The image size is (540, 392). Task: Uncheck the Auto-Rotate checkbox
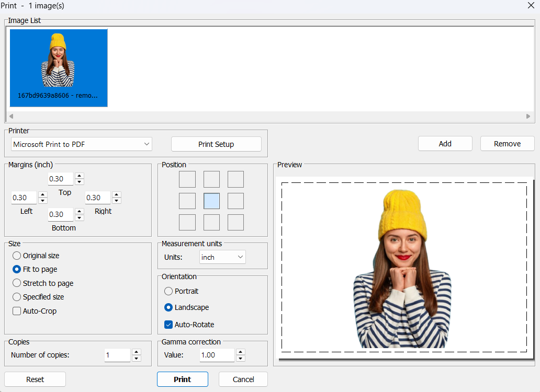pos(168,325)
